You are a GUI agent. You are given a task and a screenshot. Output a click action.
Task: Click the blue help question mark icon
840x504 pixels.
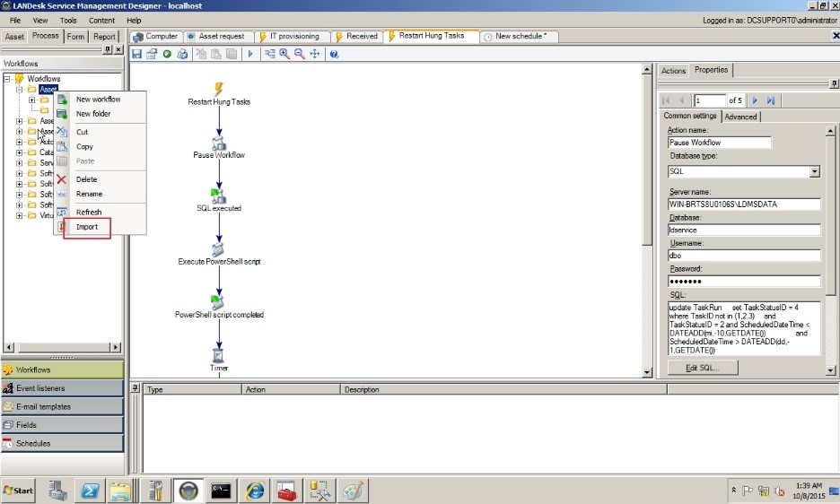[334, 54]
